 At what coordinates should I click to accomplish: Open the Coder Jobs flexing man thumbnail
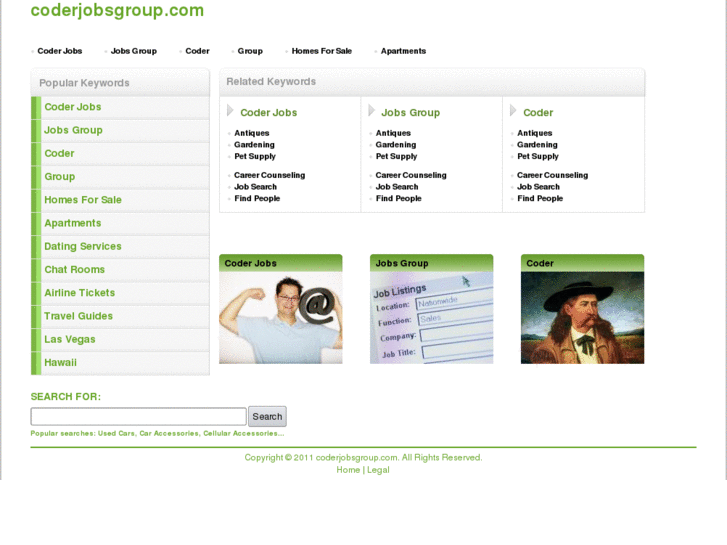(281, 318)
